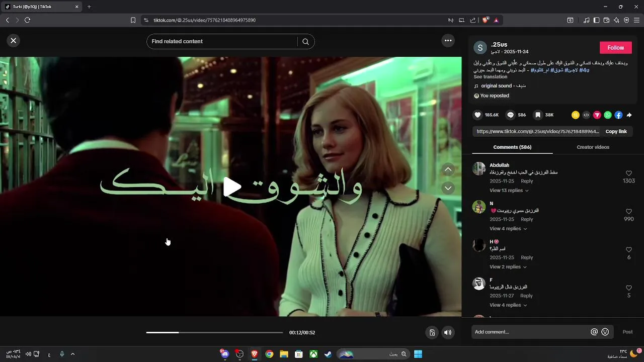Go to the previous video with the up chevron

tap(448, 170)
